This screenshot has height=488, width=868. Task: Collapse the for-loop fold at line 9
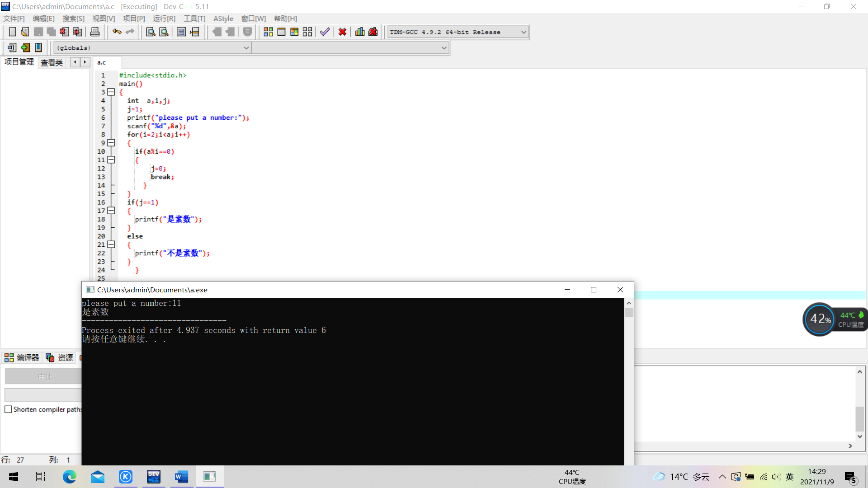111,143
